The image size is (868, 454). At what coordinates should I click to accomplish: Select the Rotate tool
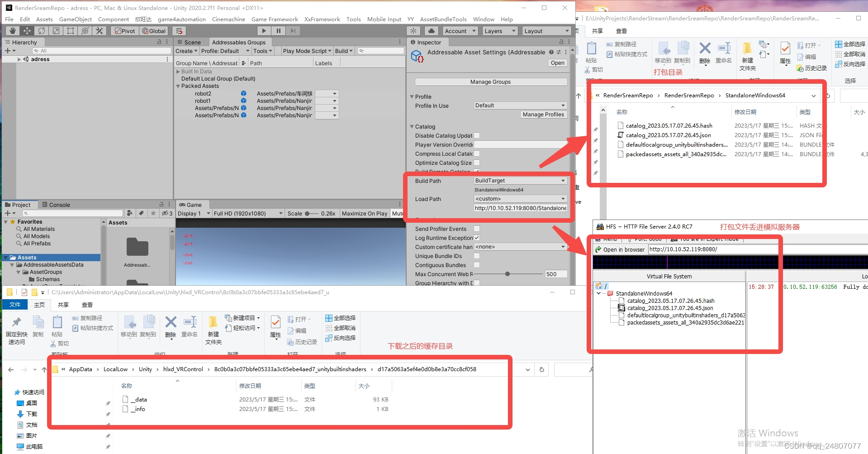click(x=42, y=31)
